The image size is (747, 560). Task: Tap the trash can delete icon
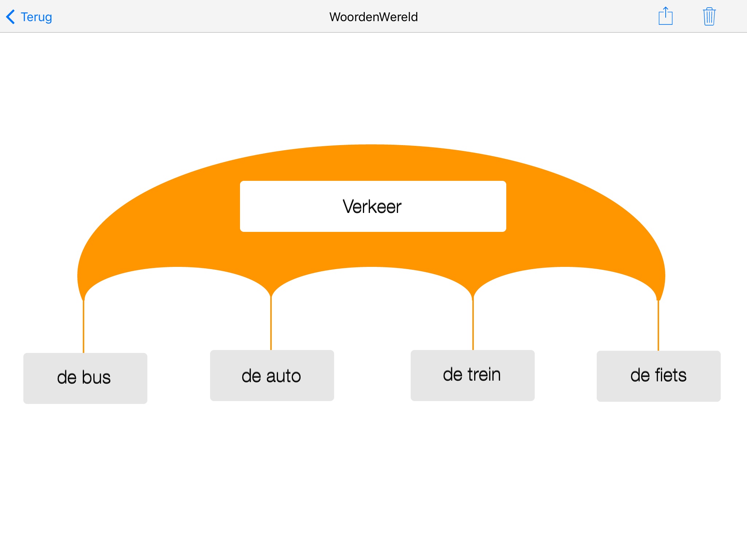tap(709, 16)
